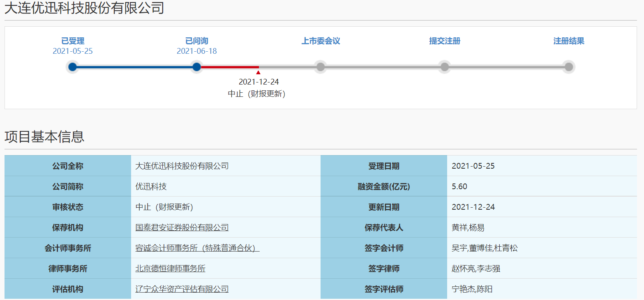Image resolution: width=644 pixels, height=300 pixels.
Task: Click the 签字会计师 header cell
Action: pyautogui.click(x=384, y=248)
